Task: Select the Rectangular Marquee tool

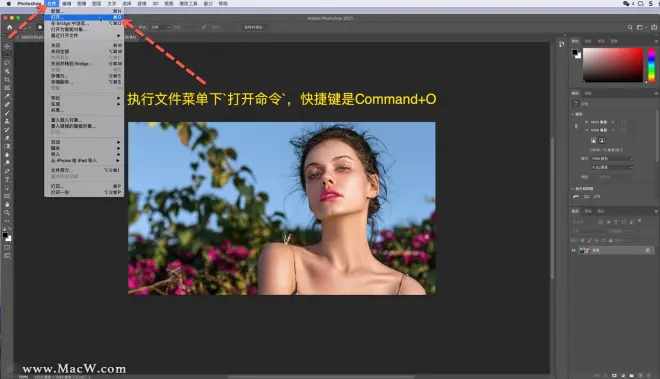Action: 7,55
